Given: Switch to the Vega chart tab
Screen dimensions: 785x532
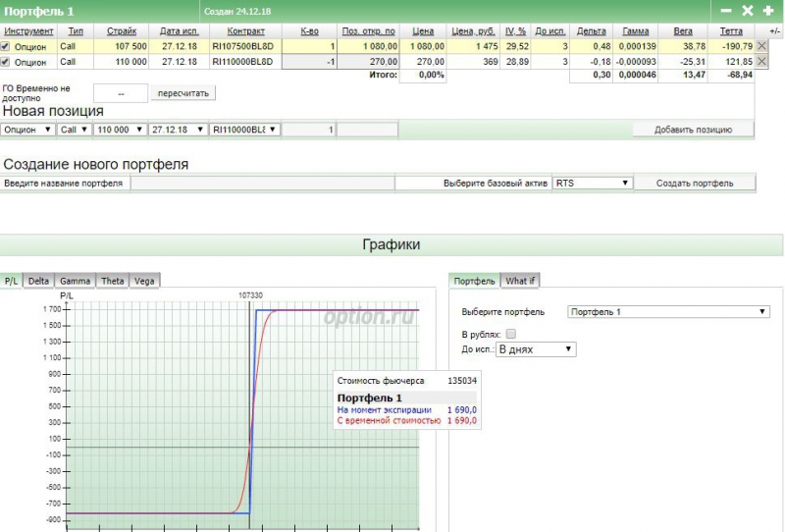Looking at the screenshot, I should click(x=144, y=281).
